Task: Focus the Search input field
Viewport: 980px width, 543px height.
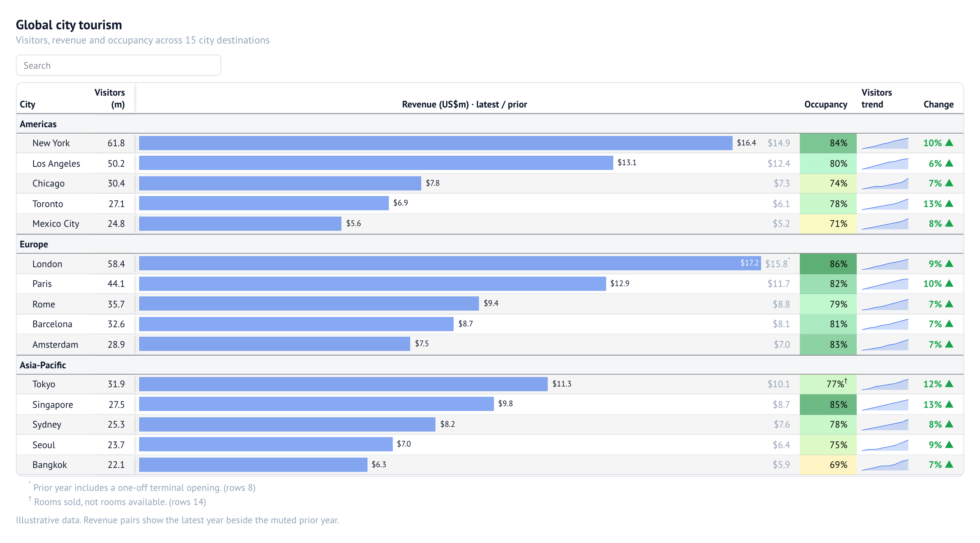Action: (x=119, y=65)
